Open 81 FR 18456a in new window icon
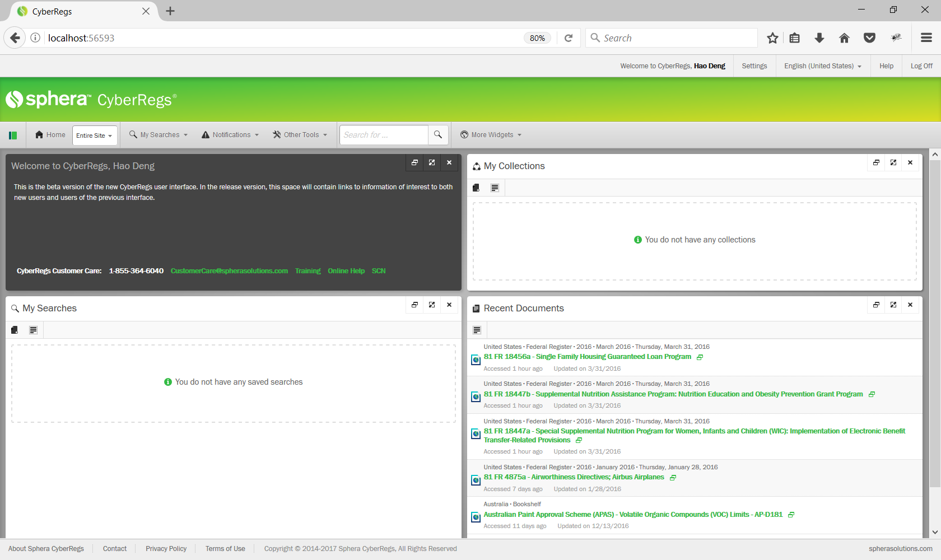This screenshot has width=941, height=560. click(x=700, y=357)
